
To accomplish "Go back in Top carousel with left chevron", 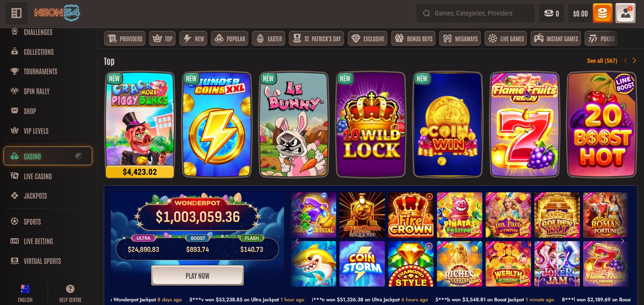I will (x=626, y=61).
